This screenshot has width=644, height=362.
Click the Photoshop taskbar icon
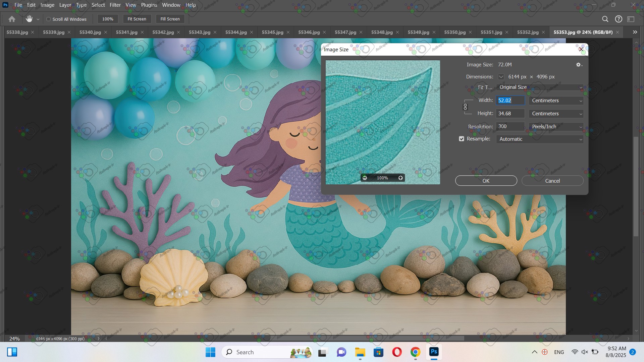coord(434,352)
